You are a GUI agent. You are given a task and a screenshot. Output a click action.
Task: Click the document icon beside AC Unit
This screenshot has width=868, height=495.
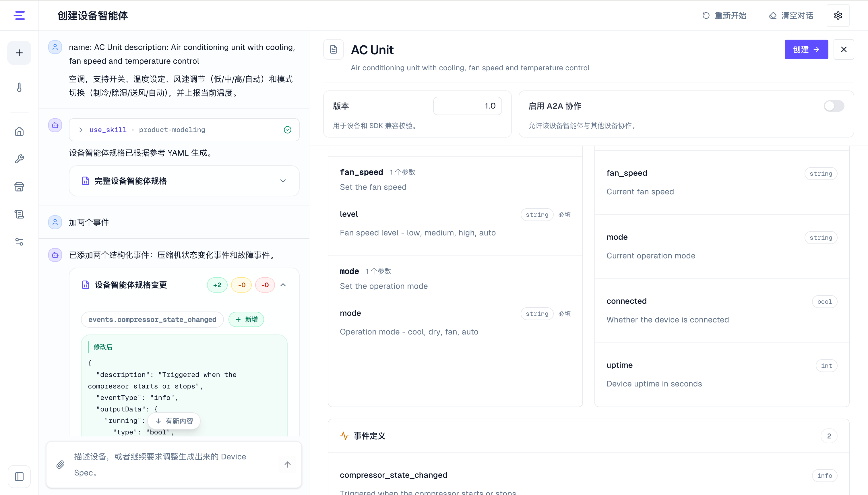pyautogui.click(x=334, y=50)
